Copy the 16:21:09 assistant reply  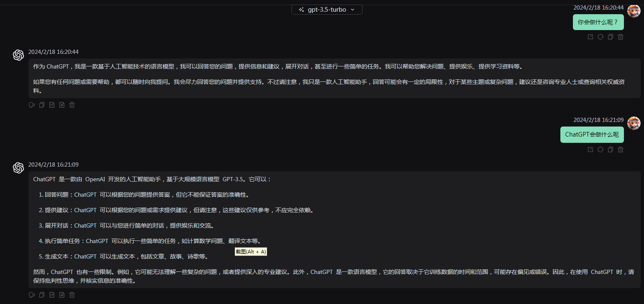pyautogui.click(x=41, y=295)
